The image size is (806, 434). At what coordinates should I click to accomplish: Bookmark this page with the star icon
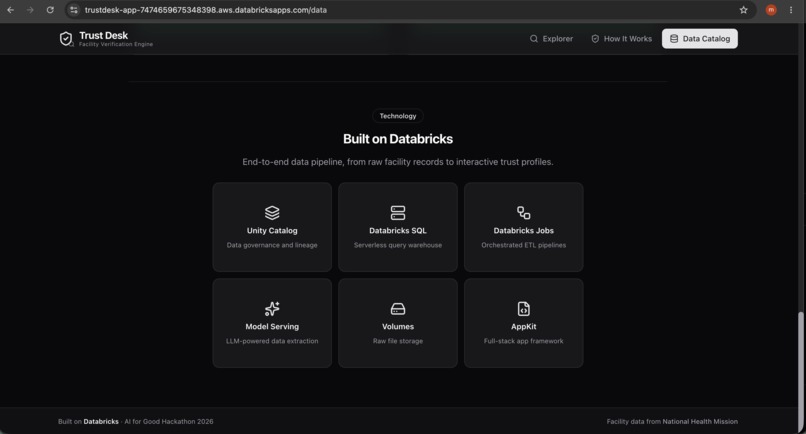pyautogui.click(x=743, y=10)
